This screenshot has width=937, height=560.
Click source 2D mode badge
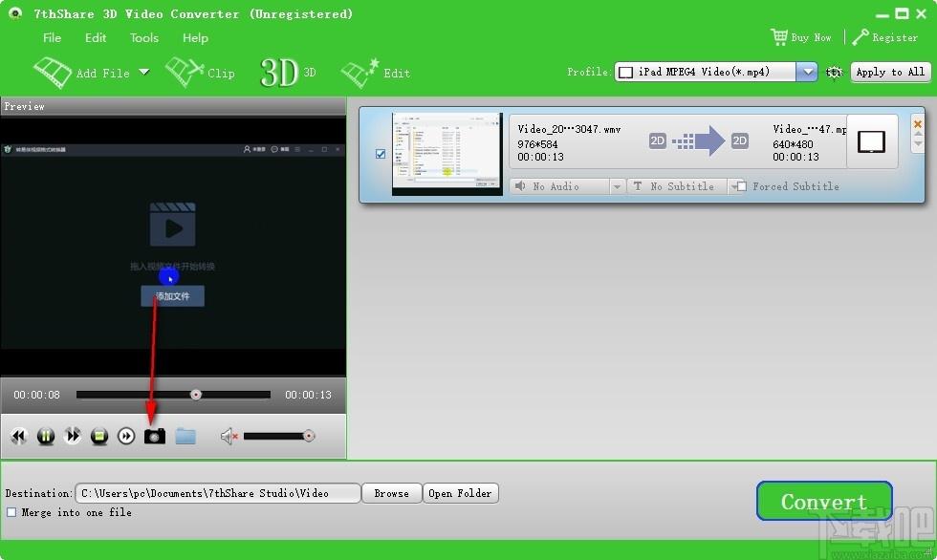point(658,140)
